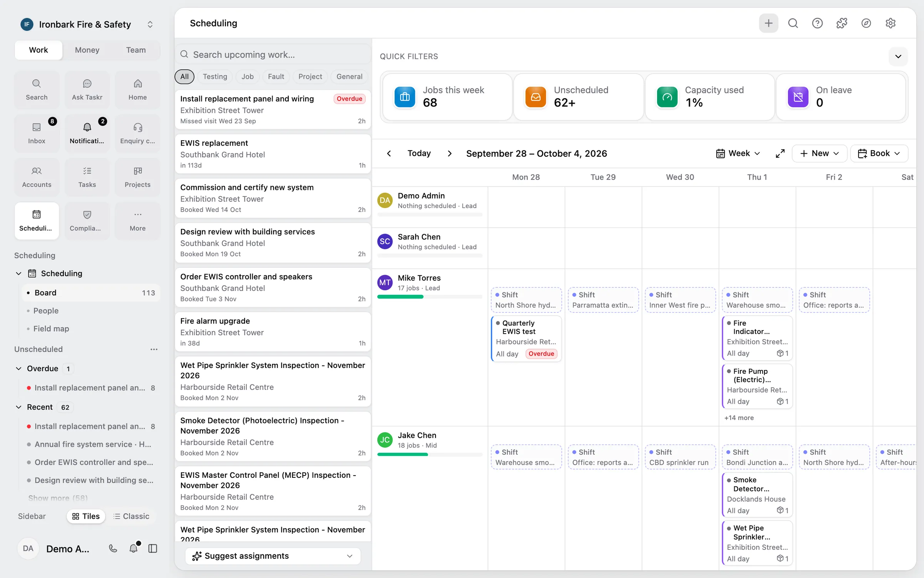Open the settings gear icon
Viewport: 924px width, 578px height.
(891, 23)
